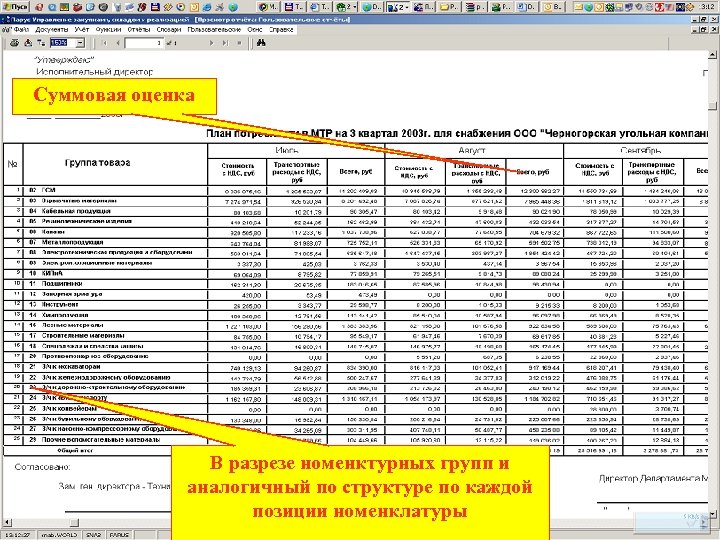Click the horizontal scrollbar left arrow
The height and width of the screenshot is (540, 720).
[7, 523]
